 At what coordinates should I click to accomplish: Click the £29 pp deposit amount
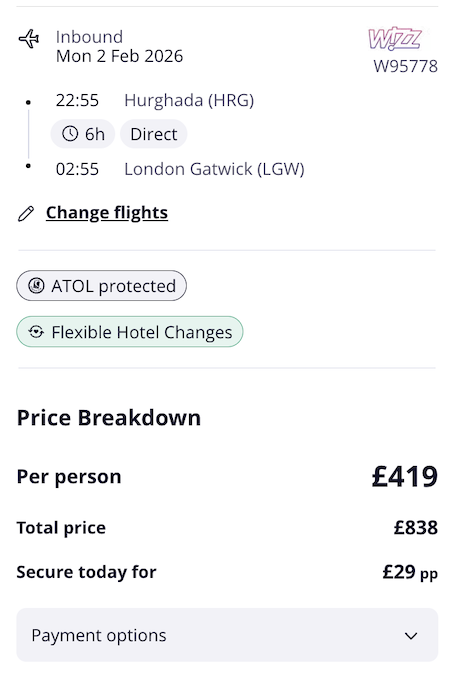click(x=410, y=573)
